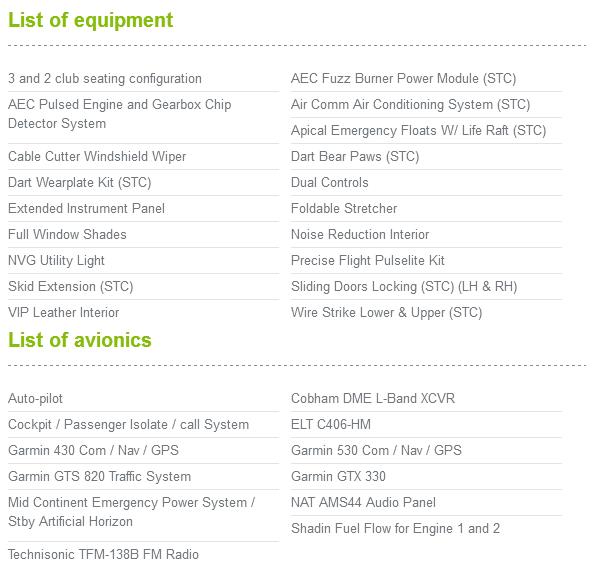The image size is (594, 567).
Task: Click the Foldable Stretcher item
Action: coord(344,208)
